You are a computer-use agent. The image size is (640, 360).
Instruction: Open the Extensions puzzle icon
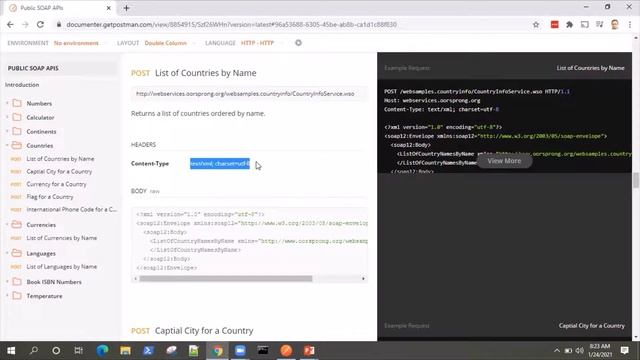pos(569,24)
